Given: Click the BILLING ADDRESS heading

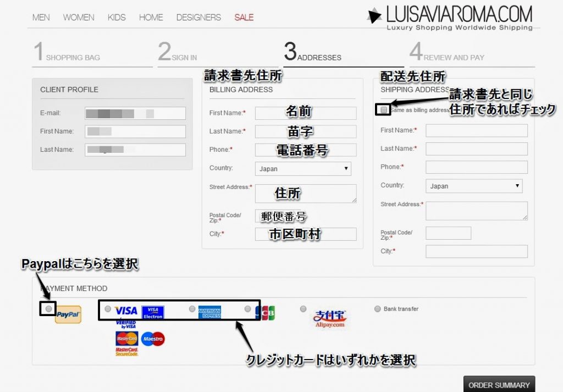Looking at the screenshot, I should (241, 90).
